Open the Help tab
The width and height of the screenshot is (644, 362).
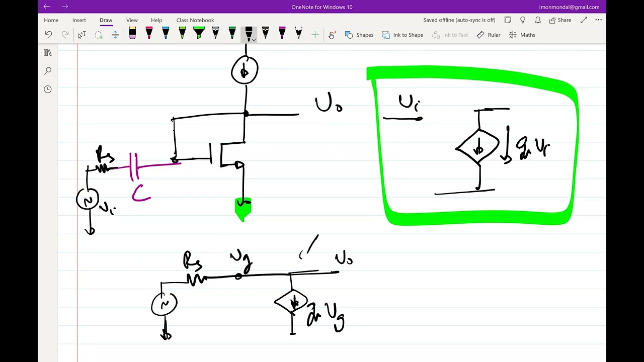(156, 20)
